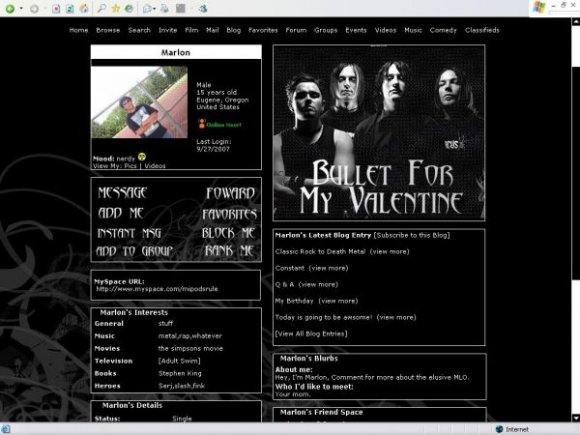Open Groups in the navigation bar
The image size is (580, 435).
click(326, 30)
